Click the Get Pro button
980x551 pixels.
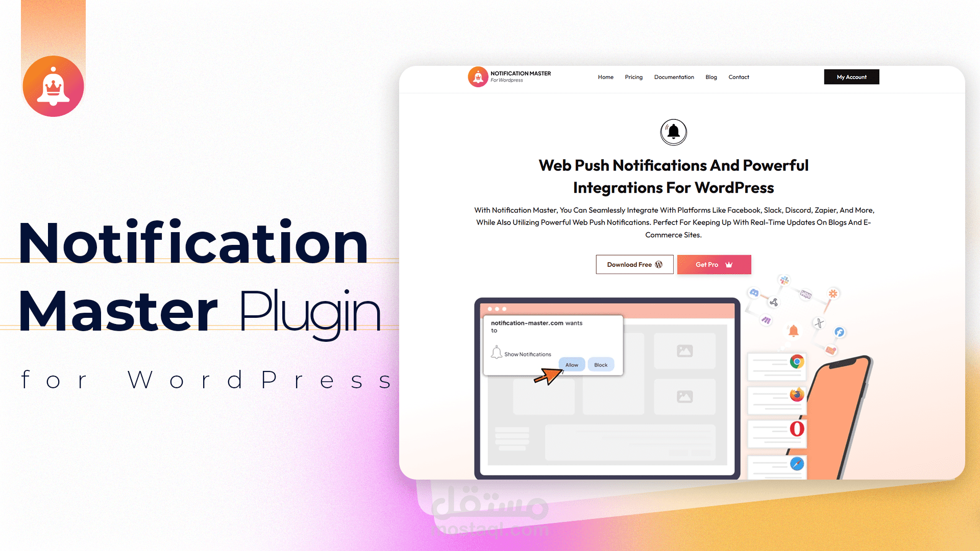pyautogui.click(x=714, y=264)
